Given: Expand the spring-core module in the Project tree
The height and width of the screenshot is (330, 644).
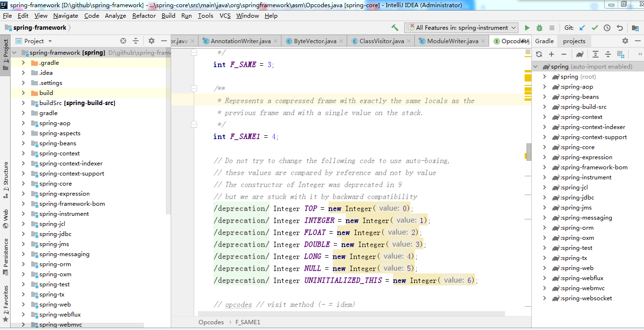Looking at the screenshot, I should pyautogui.click(x=23, y=184).
